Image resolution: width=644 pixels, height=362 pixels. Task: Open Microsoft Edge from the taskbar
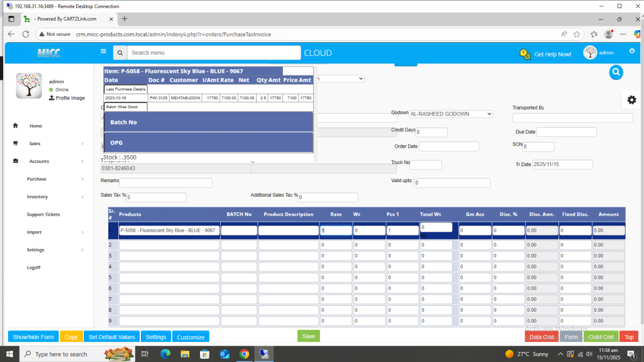[x=166, y=354]
